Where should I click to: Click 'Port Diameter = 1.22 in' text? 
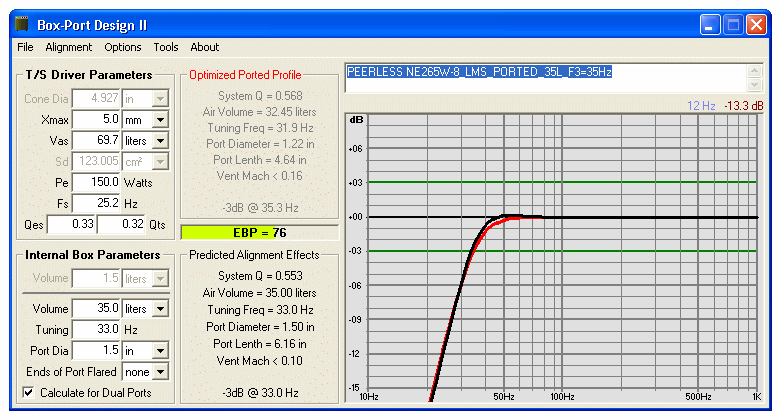point(260,144)
